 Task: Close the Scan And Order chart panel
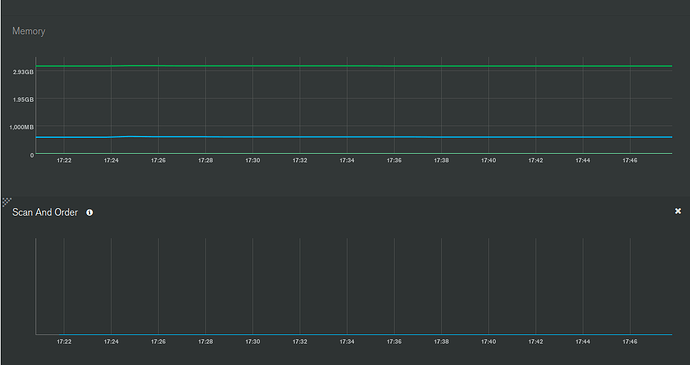pyautogui.click(x=678, y=211)
